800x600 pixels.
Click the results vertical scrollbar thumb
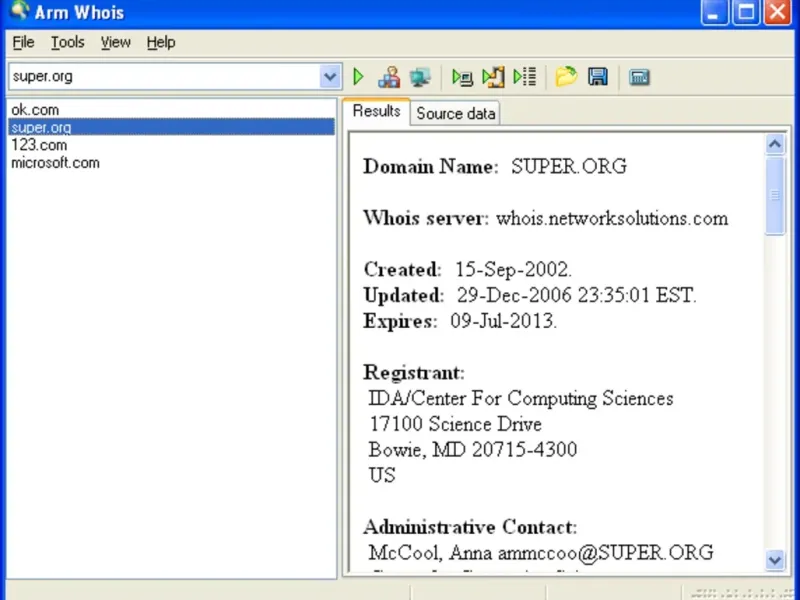(x=775, y=195)
